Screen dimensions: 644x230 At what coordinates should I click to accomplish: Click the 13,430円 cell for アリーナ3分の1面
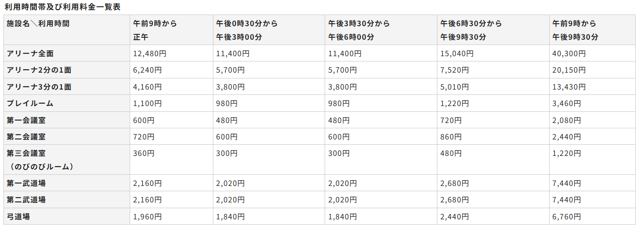point(569,87)
